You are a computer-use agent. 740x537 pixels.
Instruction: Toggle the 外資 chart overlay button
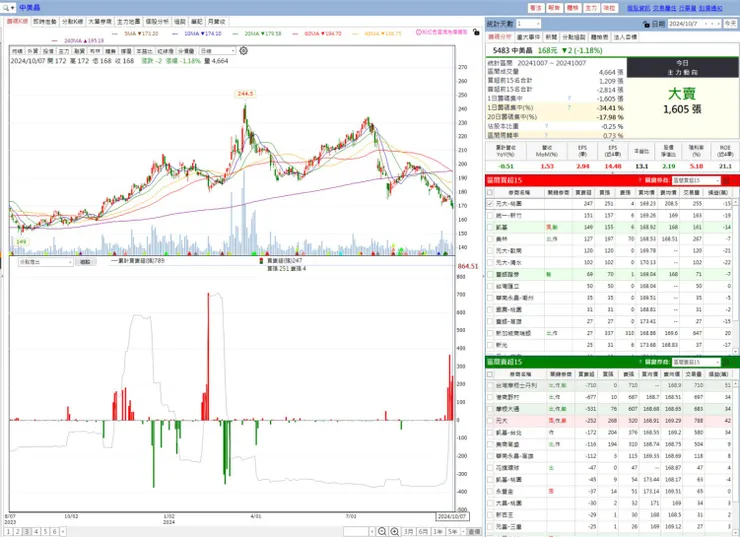33,50
